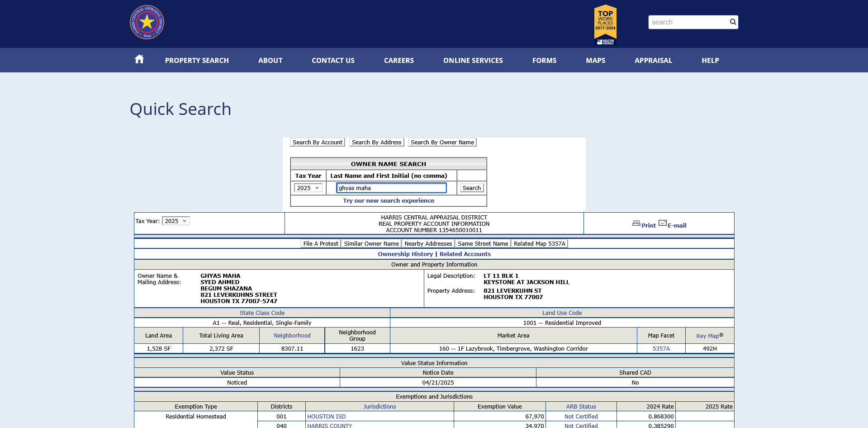Select the neighborhood value 8307.11
The width and height of the screenshot is (868, 428).
(292, 349)
